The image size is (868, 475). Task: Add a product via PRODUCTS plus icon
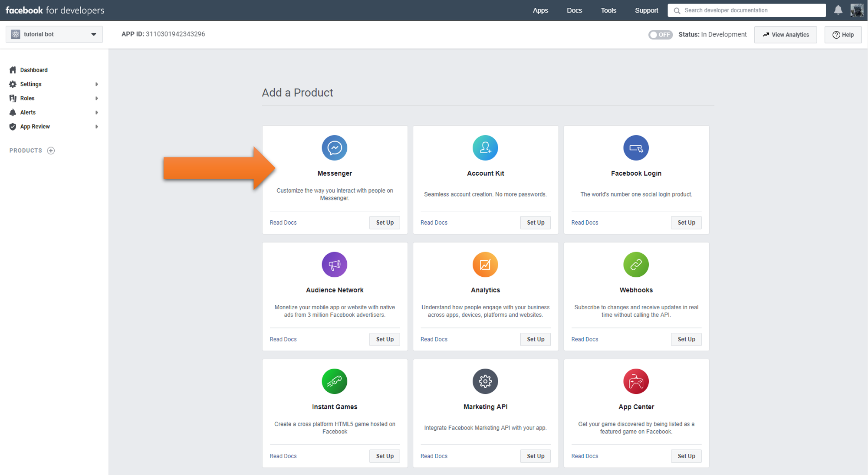[x=51, y=151]
